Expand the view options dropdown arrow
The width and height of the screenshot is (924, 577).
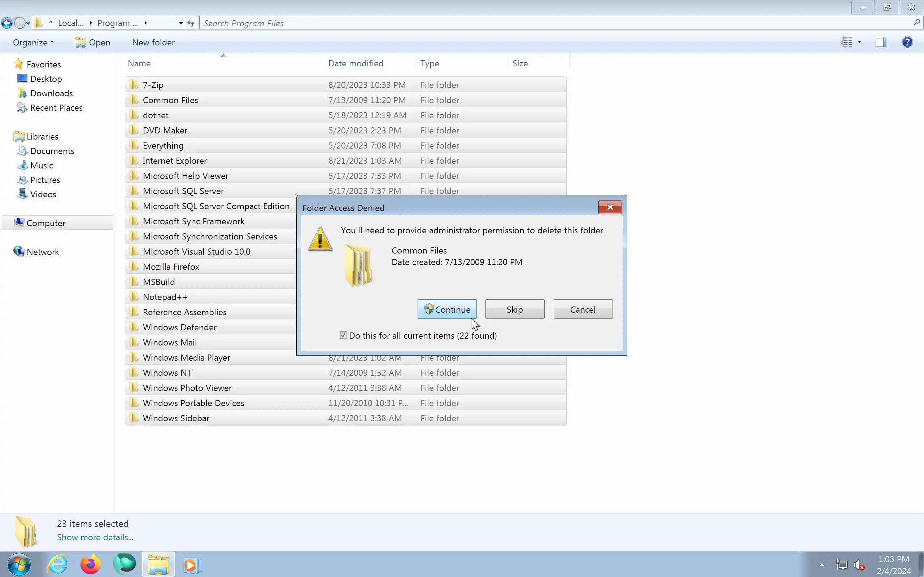point(859,42)
